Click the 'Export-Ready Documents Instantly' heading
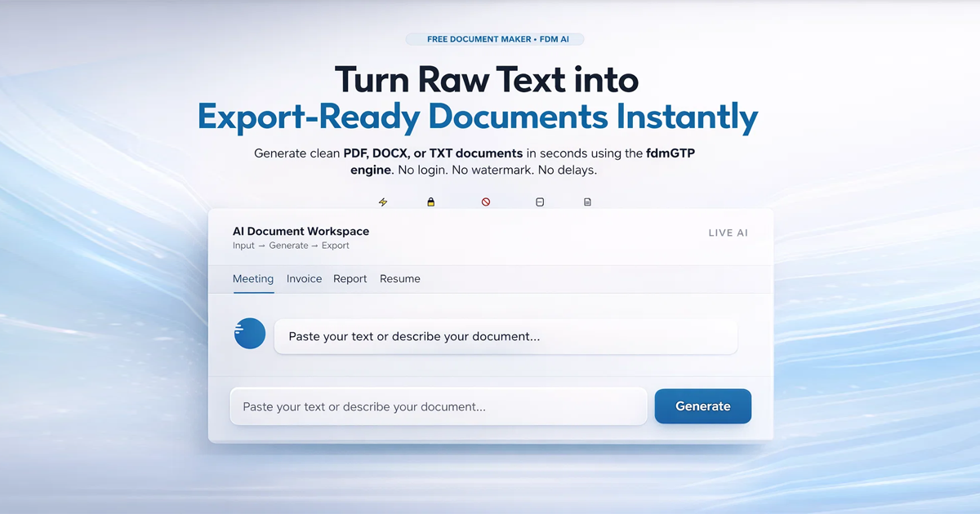Image resolution: width=980 pixels, height=514 pixels. [x=479, y=117]
